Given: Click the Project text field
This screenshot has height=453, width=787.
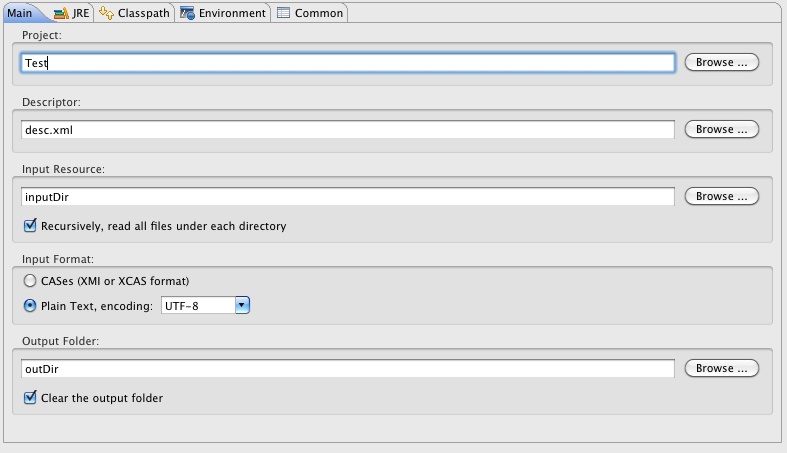Looking at the screenshot, I should 347,62.
